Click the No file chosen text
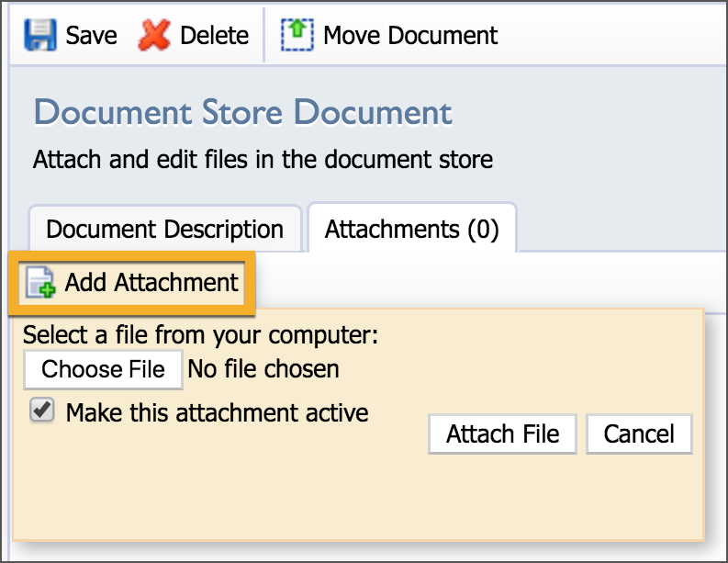Screen dimensions: 728x563 pos(263,369)
